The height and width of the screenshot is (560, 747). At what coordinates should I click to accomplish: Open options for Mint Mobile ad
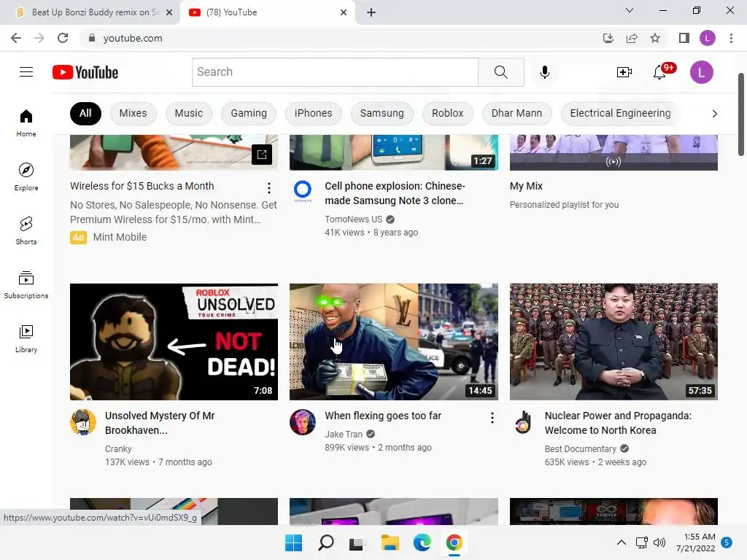pyautogui.click(x=269, y=188)
